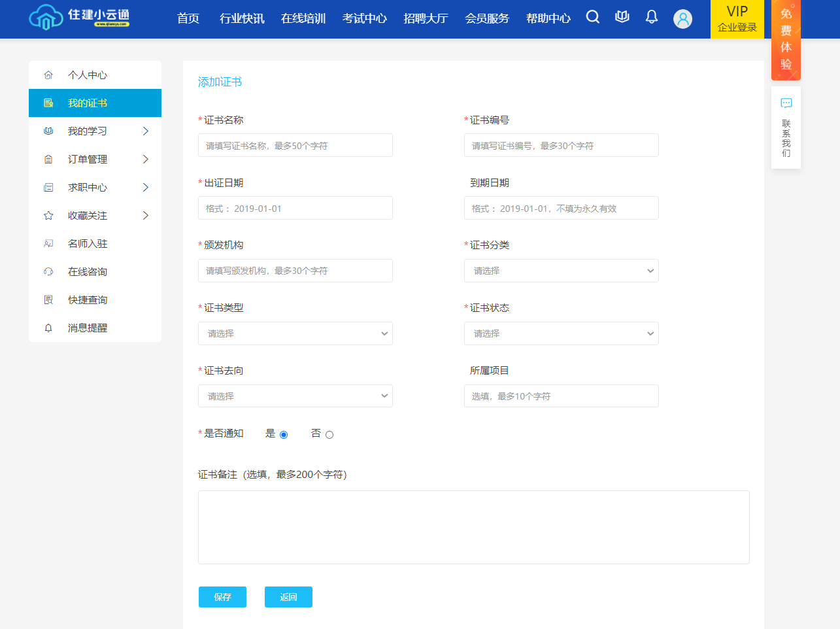840x629 pixels.
Task: Open the 联系我们 chat icon
Action: click(786, 103)
